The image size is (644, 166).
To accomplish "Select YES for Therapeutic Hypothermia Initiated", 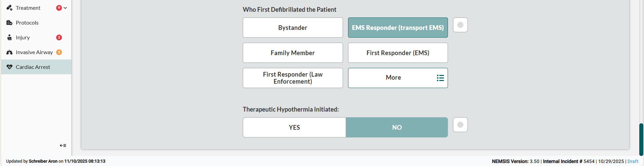I will pyautogui.click(x=294, y=127).
